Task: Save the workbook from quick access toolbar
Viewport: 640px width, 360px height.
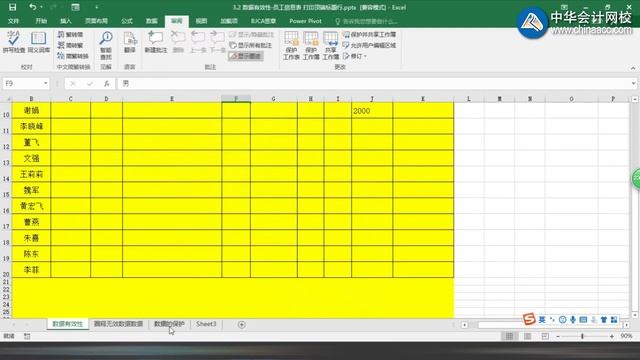Action: 13,7
